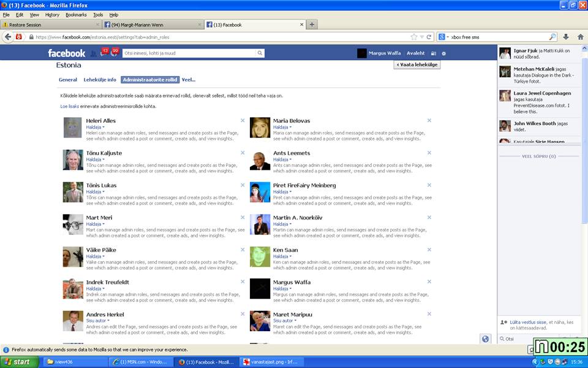Open the privacy shortcuts lock icon

(433, 53)
